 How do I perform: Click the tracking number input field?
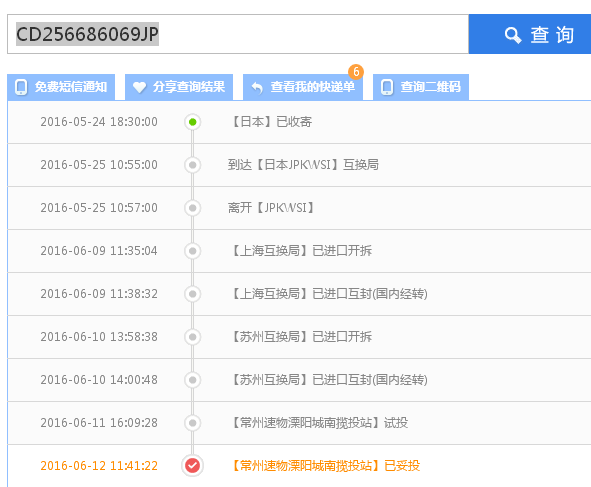pos(238,34)
